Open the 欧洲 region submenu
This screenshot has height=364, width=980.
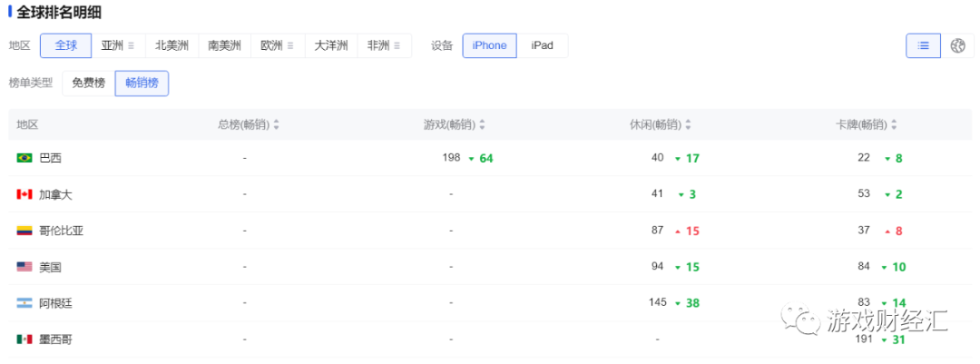tap(277, 45)
